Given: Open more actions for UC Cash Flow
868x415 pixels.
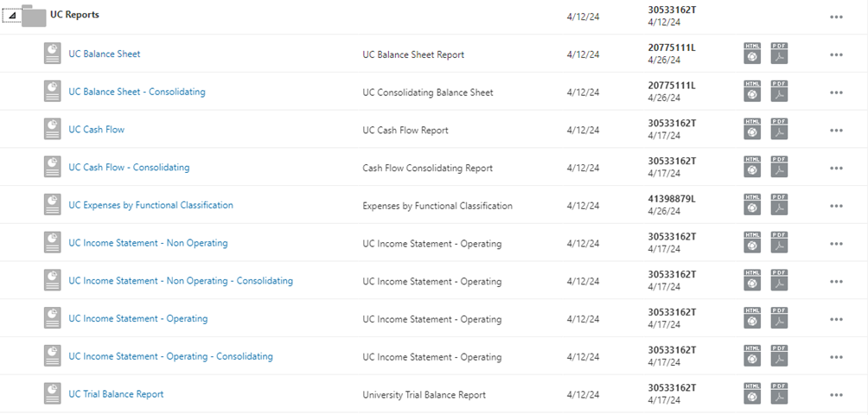Looking at the screenshot, I should (x=836, y=130).
